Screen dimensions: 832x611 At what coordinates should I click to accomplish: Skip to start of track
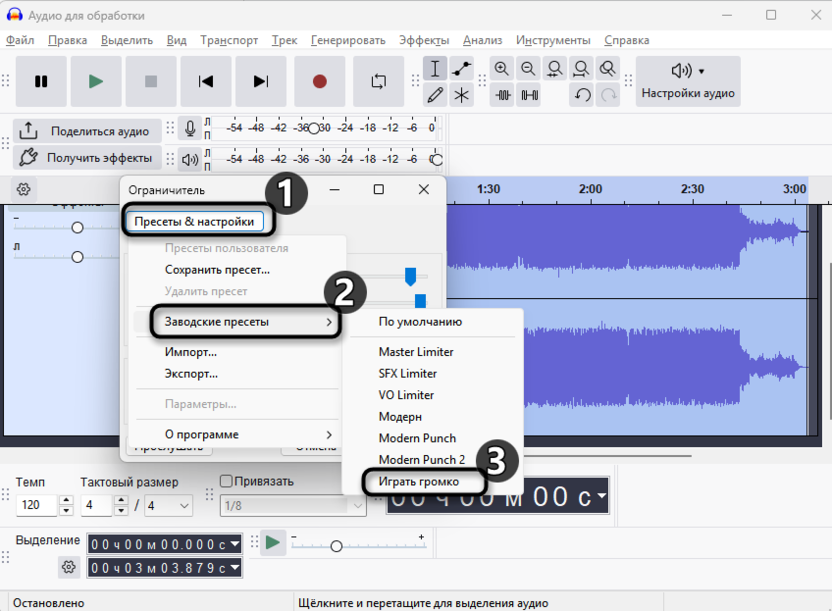pos(206,82)
